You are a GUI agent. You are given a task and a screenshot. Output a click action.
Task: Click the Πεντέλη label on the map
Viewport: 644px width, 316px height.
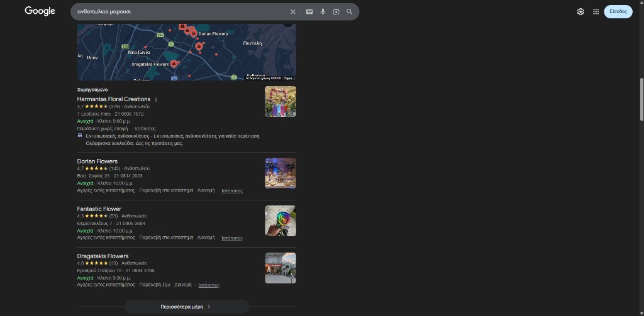[x=253, y=43]
